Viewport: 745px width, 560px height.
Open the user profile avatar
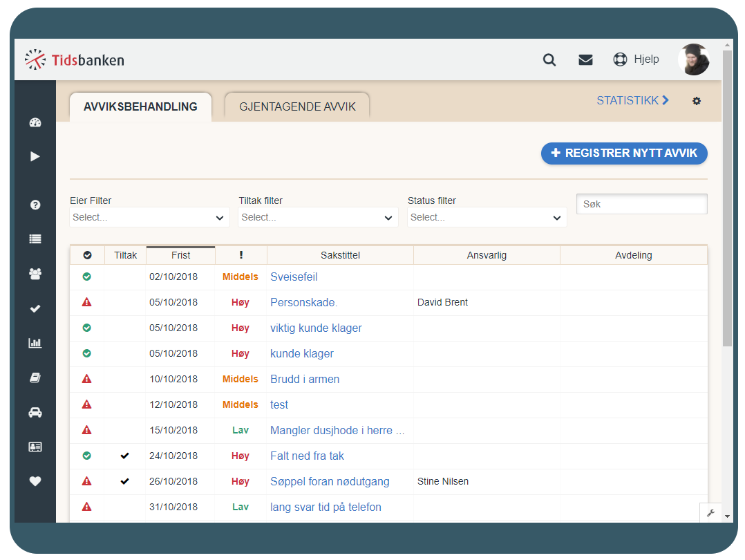[694, 59]
